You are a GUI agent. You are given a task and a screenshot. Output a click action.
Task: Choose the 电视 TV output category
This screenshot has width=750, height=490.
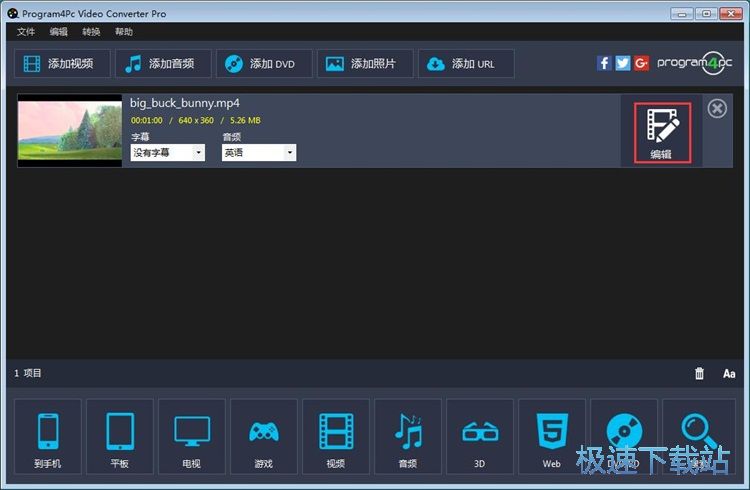(x=192, y=437)
